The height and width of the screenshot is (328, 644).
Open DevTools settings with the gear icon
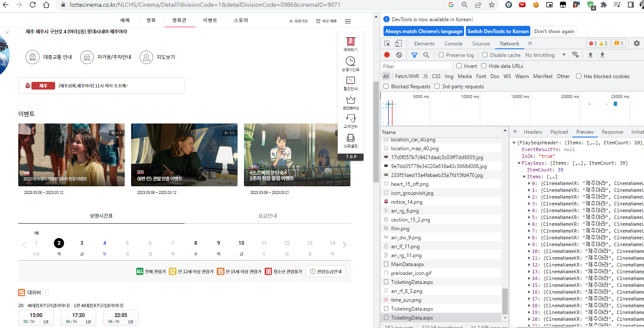coord(636,43)
